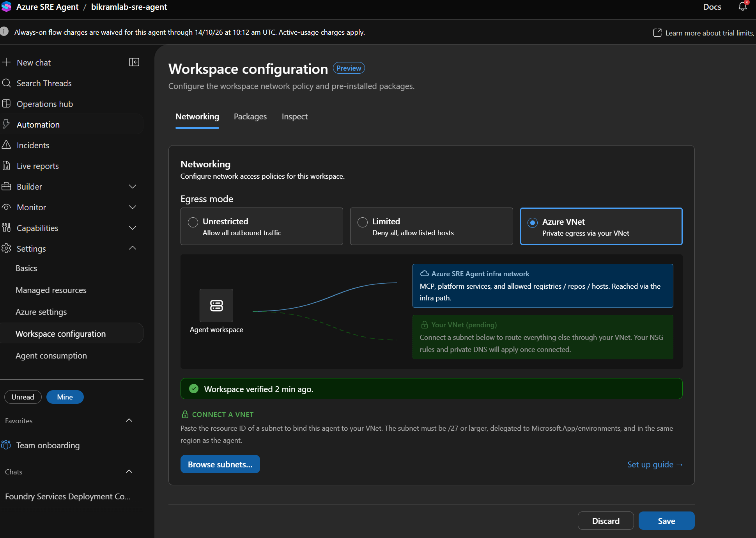This screenshot has height=538, width=756.
Task: Collapse the sidebar panel icon
Action: (x=134, y=62)
